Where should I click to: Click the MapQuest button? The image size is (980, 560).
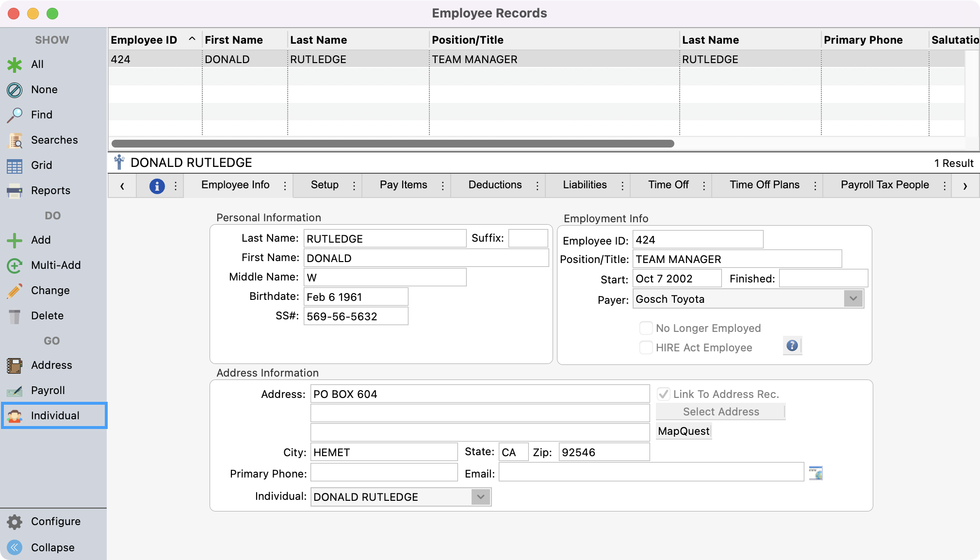click(683, 431)
